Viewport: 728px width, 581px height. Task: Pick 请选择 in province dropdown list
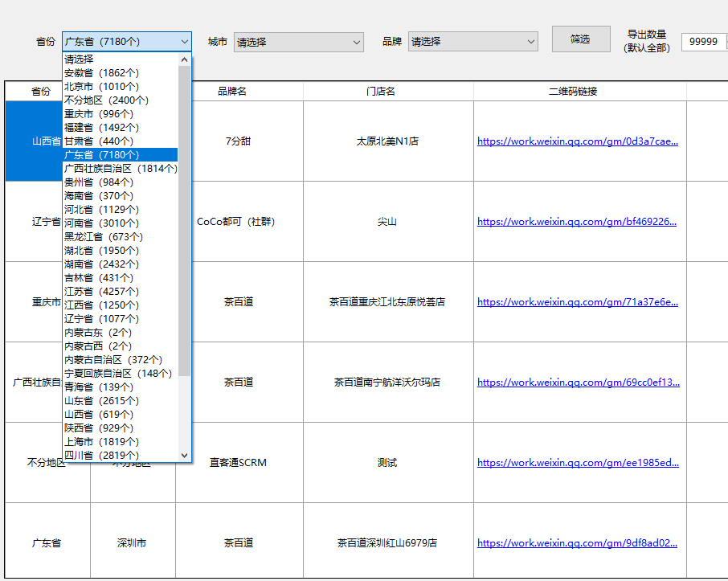coord(79,59)
